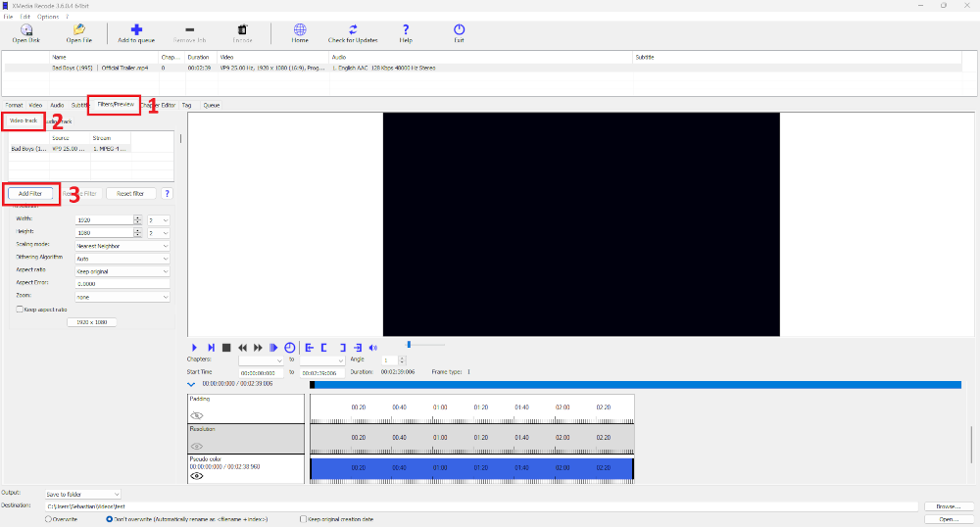980x527 pixels.
Task: Click the Open... button
Action: [x=948, y=519]
